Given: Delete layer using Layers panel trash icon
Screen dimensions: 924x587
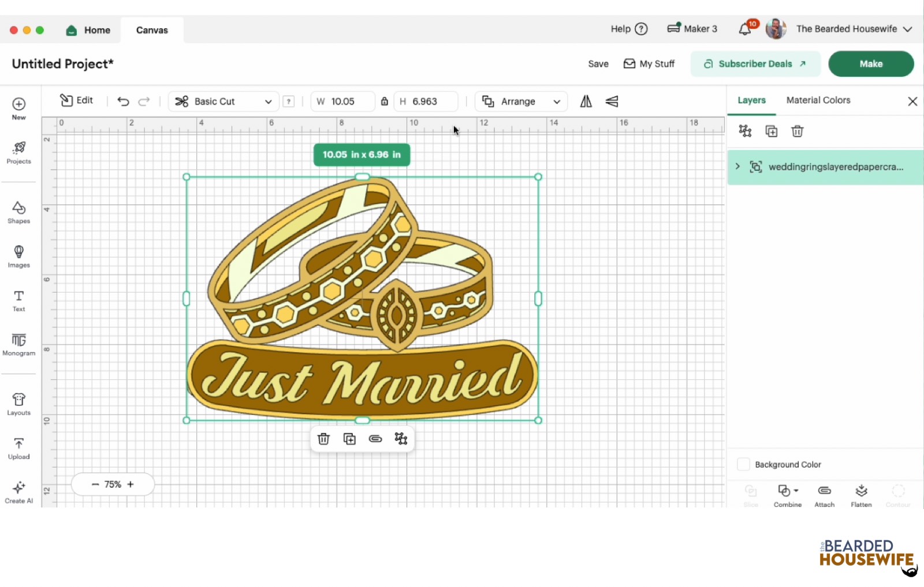Looking at the screenshot, I should tap(797, 132).
